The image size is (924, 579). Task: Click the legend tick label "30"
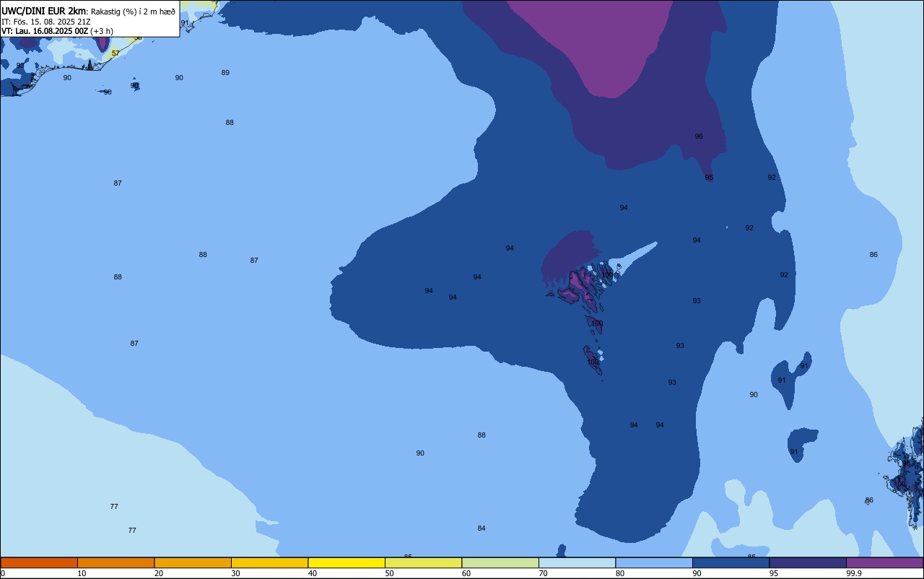tap(235, 573)
